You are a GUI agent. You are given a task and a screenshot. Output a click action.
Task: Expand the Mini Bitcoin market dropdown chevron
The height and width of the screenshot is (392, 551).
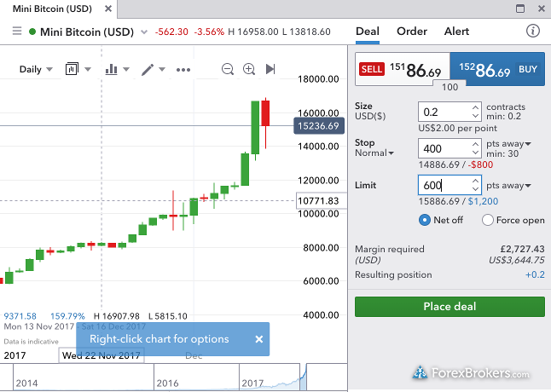pos(144,32)
